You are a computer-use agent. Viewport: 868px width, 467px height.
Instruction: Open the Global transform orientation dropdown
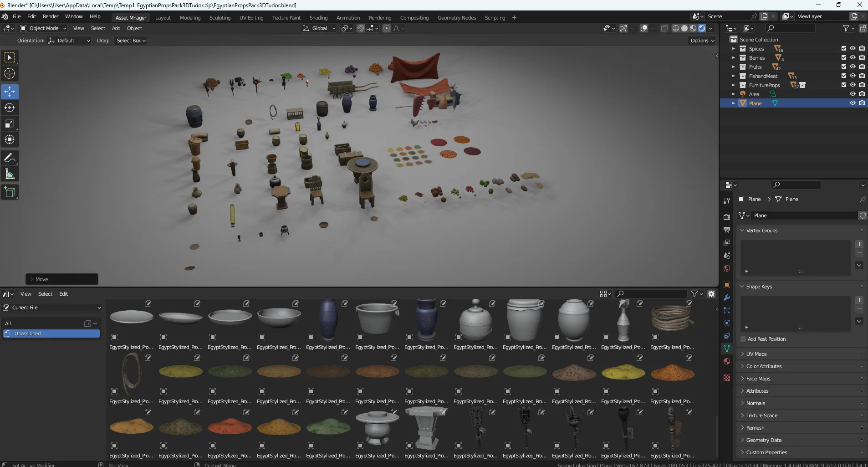click(319, 28)
